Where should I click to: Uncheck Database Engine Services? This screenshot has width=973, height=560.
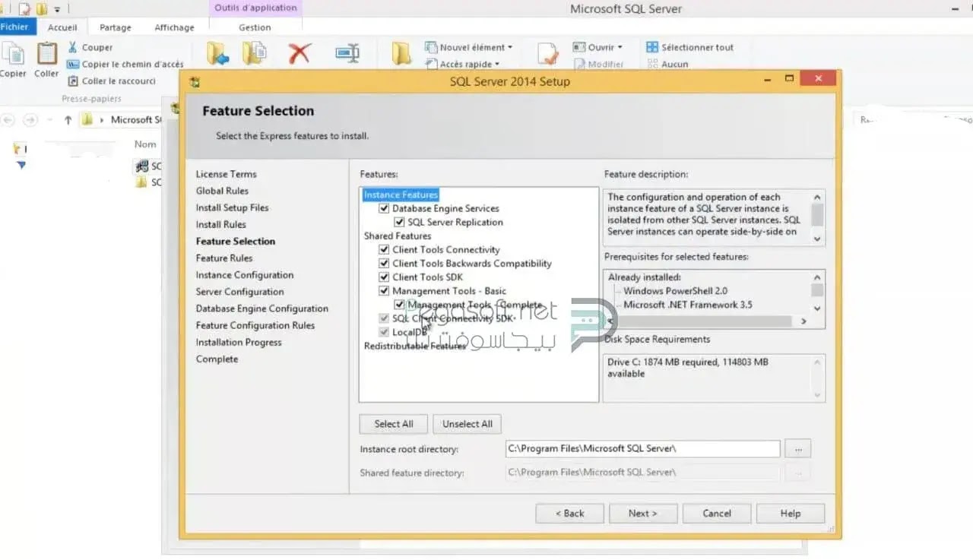click(x=384, y=208)
